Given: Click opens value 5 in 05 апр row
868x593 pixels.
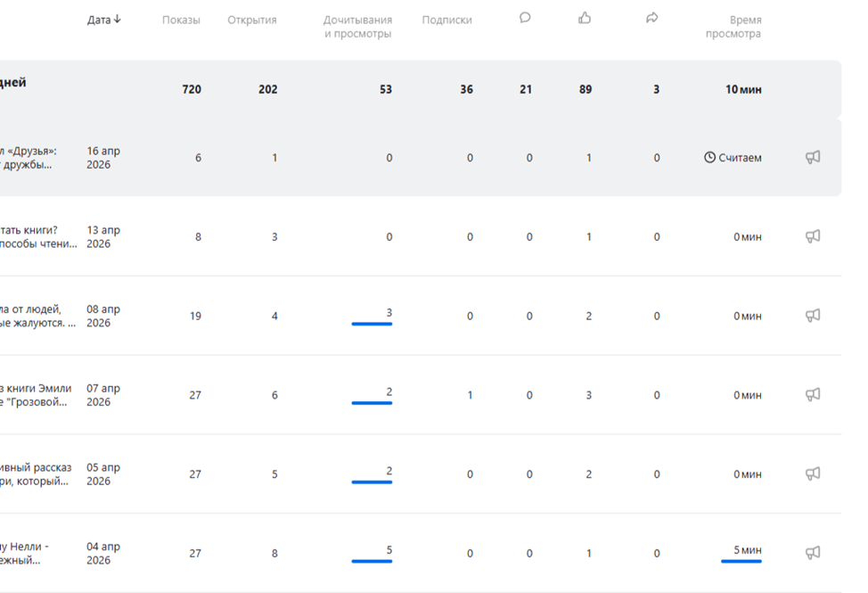Looking at the screenshot, I should point(274,474).
